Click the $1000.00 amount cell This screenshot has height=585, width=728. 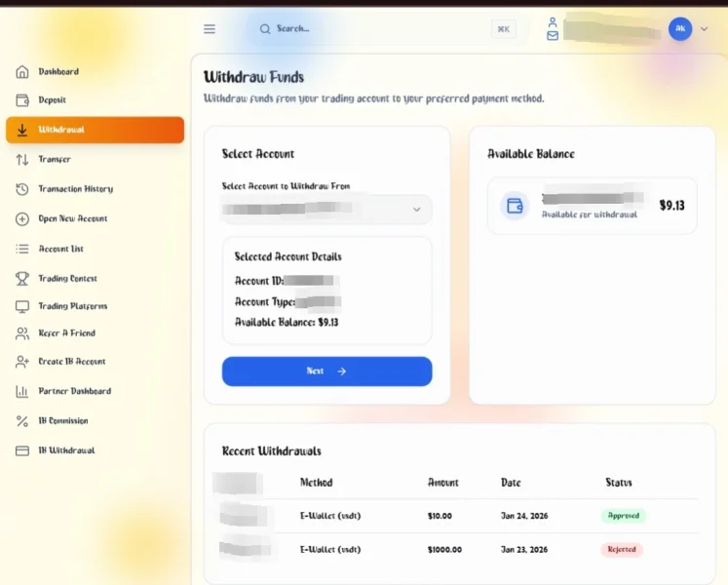tap(444, 550)
